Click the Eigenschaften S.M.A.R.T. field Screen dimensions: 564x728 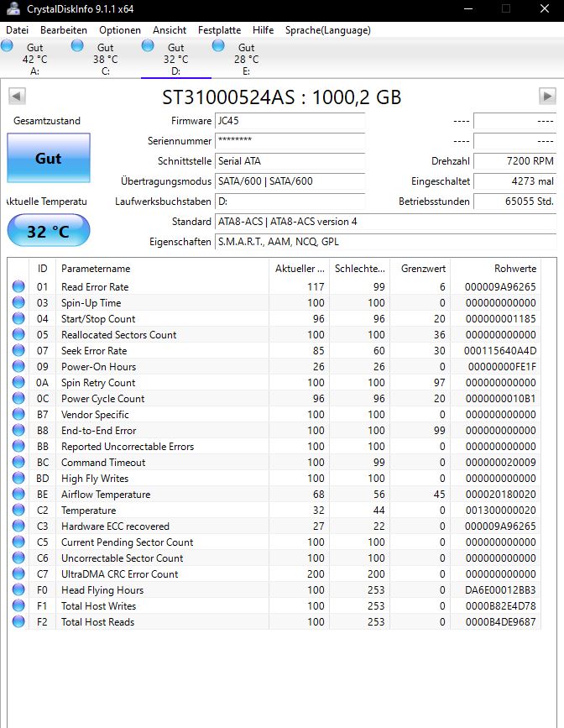point(385,243)
